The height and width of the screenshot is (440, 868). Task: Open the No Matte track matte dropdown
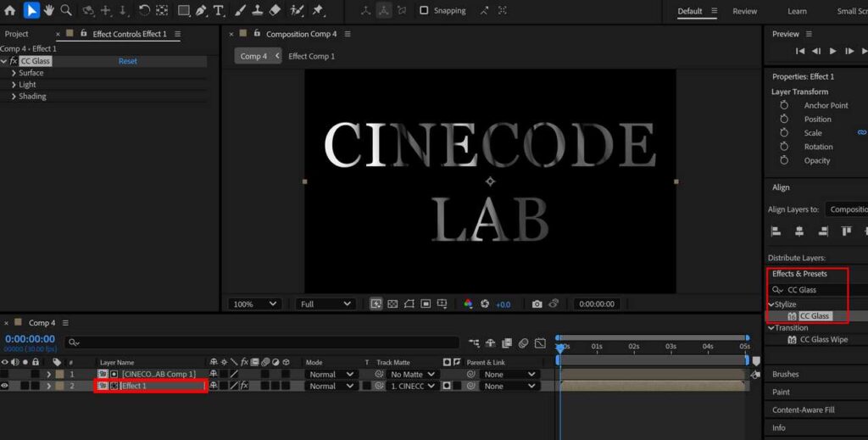pyautogui.click(x=413, y=374)
